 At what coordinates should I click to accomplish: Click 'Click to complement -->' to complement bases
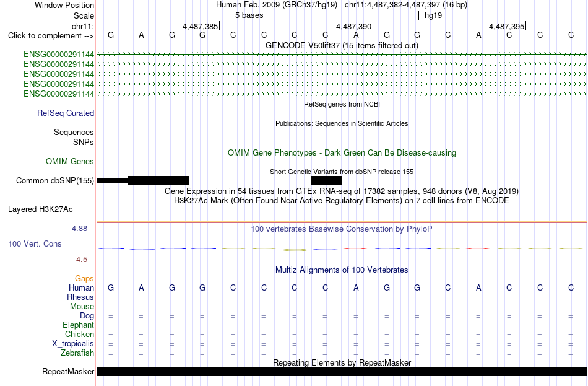51,36
